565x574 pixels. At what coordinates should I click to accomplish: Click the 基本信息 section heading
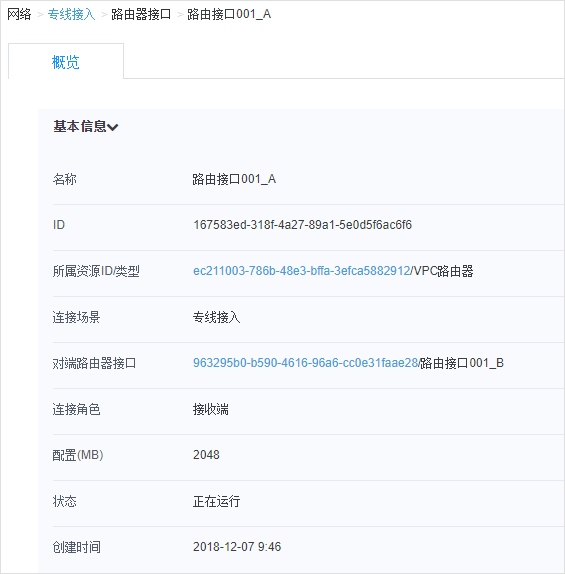(x=80, y=126)
